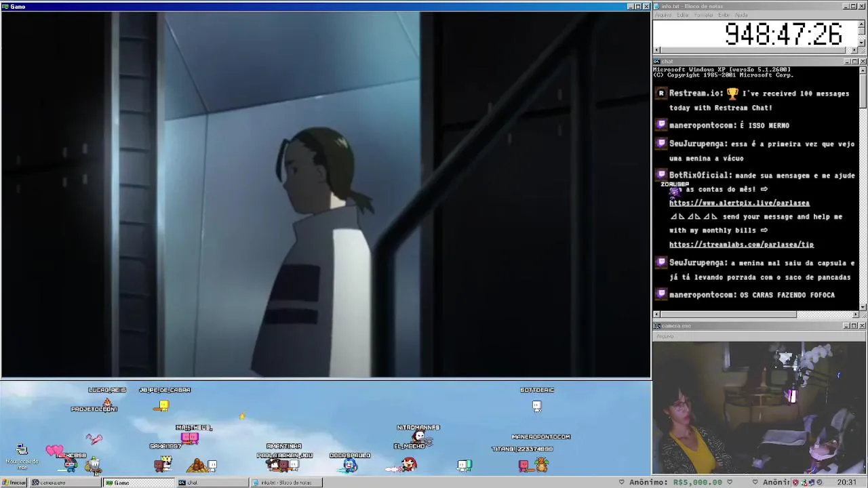Click the yellow star in overlay sky
The width and height of the screenshot is (868, 488).
tap(242, 416)
